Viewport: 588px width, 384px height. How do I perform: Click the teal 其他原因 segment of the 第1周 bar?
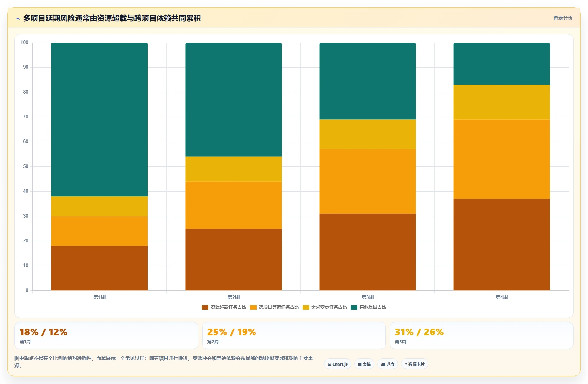(x=100, y=119)
